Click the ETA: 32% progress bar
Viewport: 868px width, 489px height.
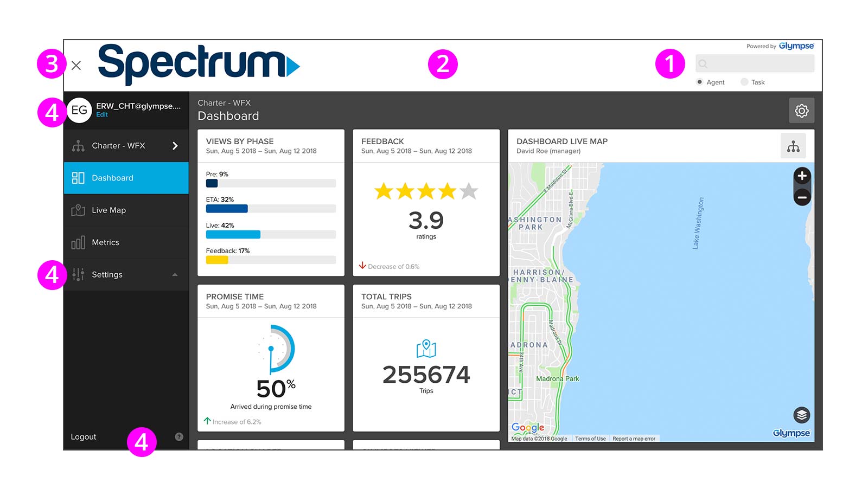pyautogui.click(x=271, y=209)
